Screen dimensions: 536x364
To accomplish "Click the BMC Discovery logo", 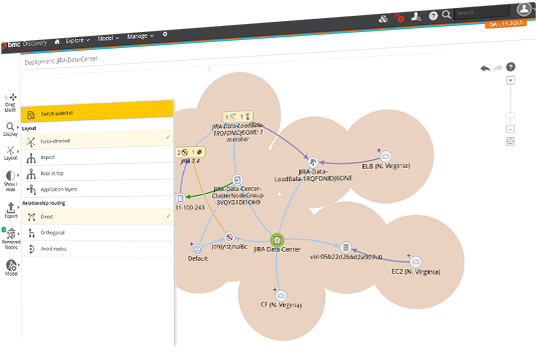I will coord(24,44).
